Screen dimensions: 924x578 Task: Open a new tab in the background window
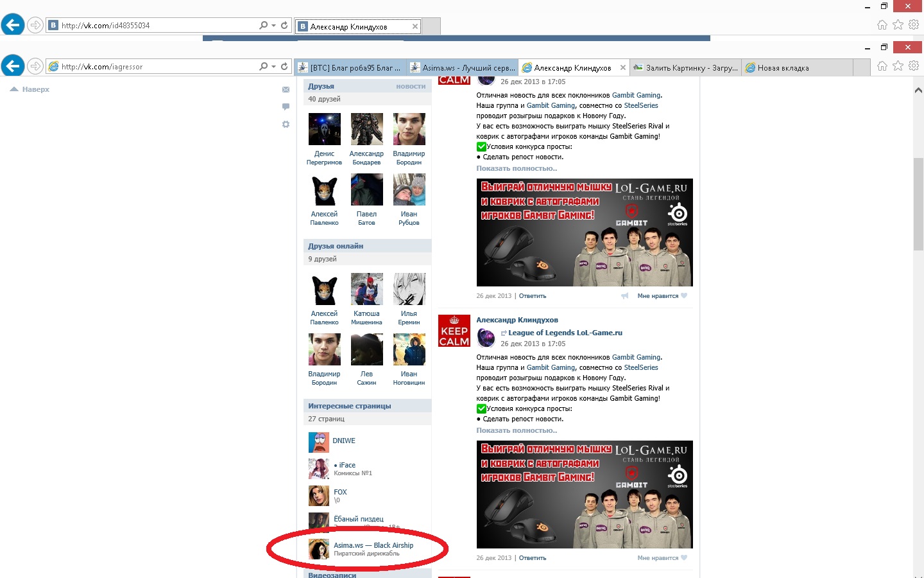point(432,26)
